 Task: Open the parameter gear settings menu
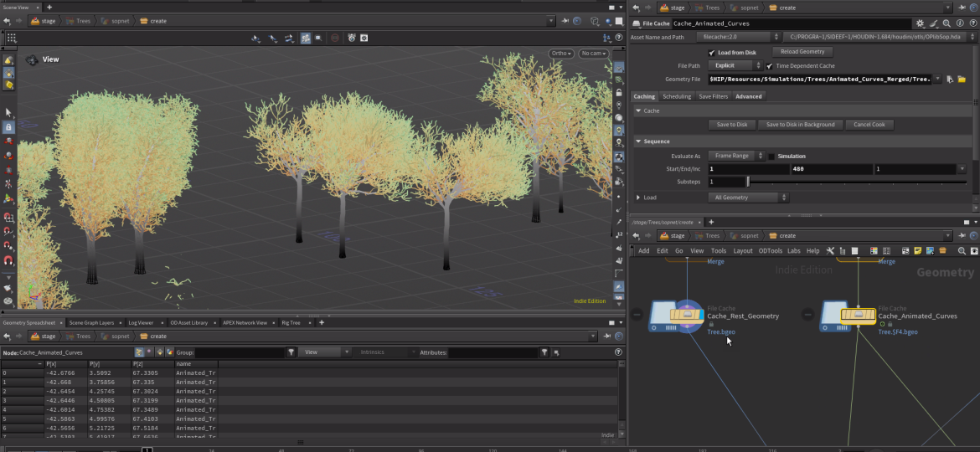coord(921,24)
